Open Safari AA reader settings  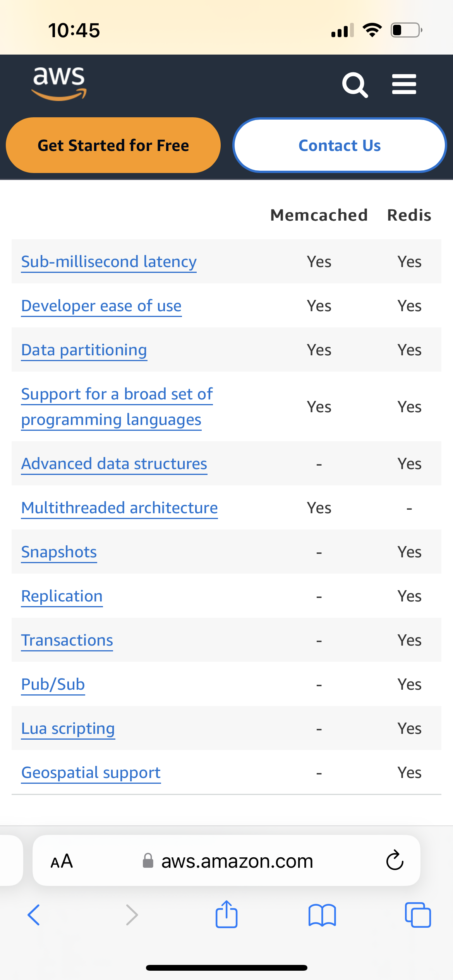62,862
